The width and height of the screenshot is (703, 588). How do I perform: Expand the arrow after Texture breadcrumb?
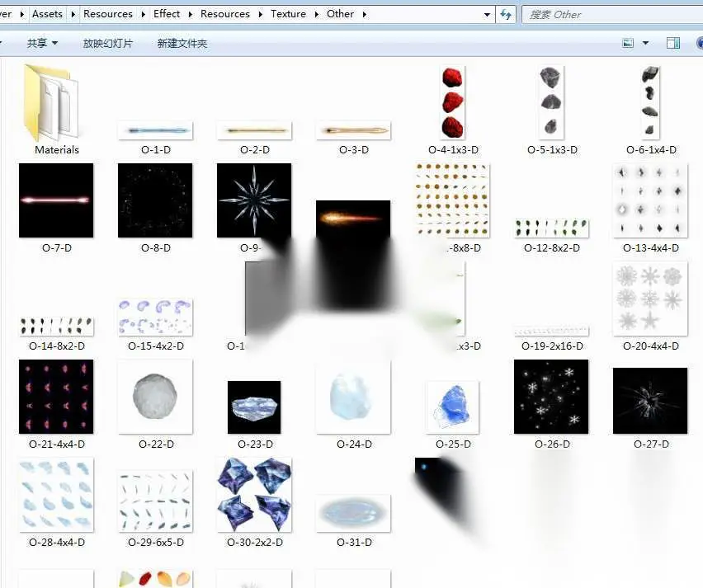pos(316,14)
